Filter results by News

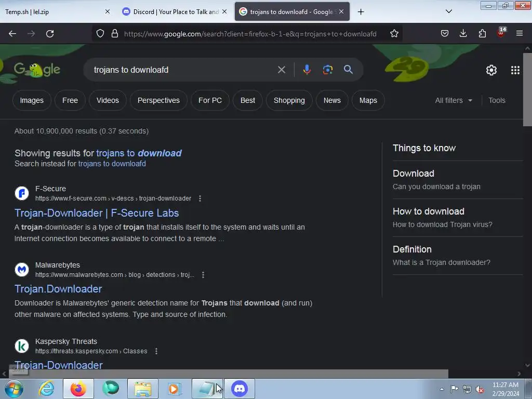pyautogui.click(x=332, y=100)
